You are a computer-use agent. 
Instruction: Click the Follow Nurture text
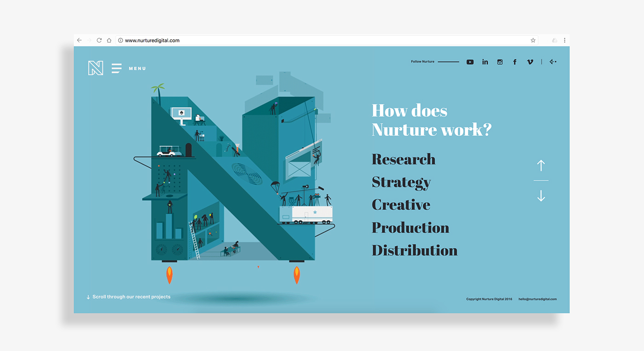(x=423, y=62)
